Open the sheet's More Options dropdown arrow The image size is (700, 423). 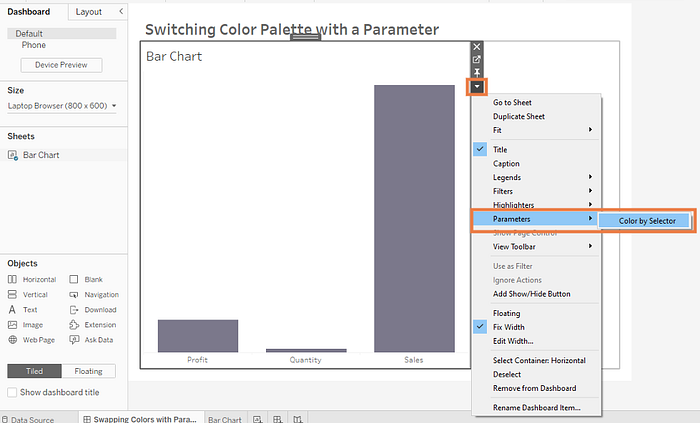coord(477,86)
